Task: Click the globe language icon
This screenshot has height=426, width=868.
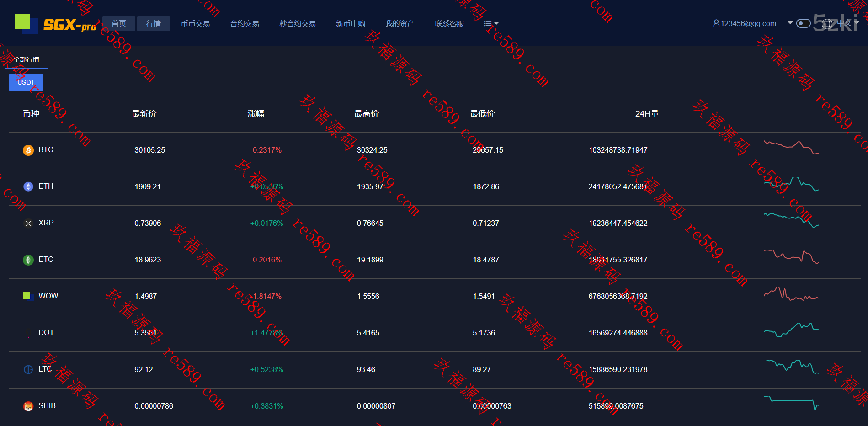Action: pos(827,23)
